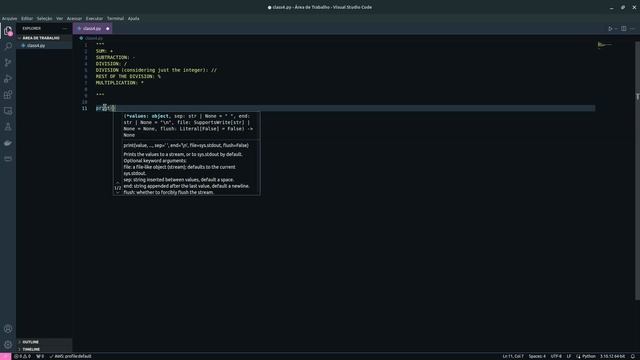This screenshot has height=360, width=640.
Task: Open the Run and Debug view
Action: point(8,79)
